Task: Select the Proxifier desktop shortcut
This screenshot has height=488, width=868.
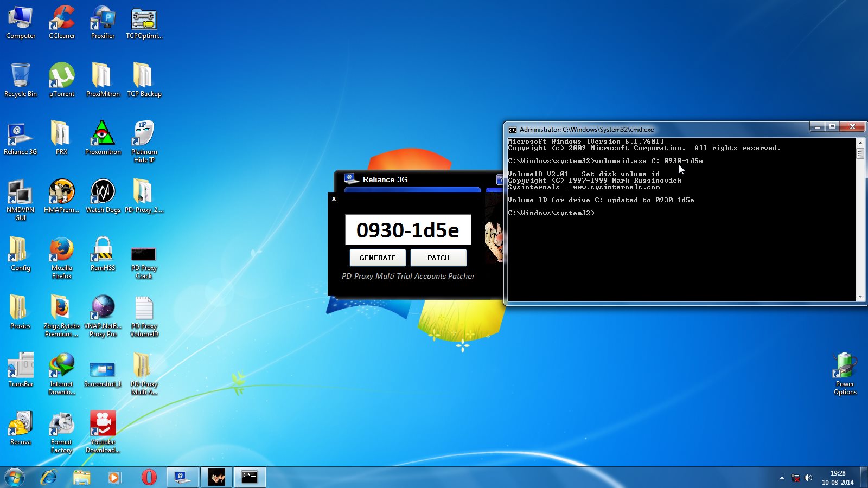Action: [x=103, y=23]
